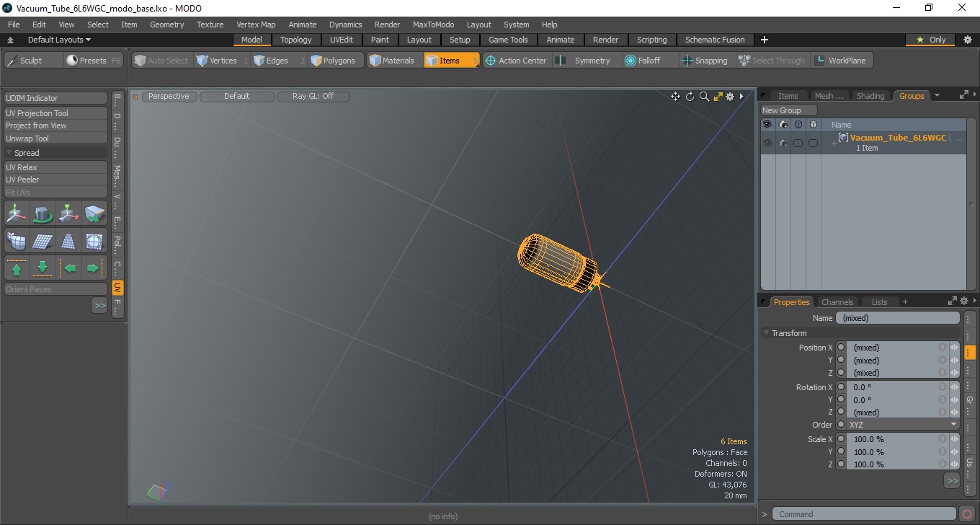Click the Ray GL: Off control
980x525 pixels.
click(313, 97)
